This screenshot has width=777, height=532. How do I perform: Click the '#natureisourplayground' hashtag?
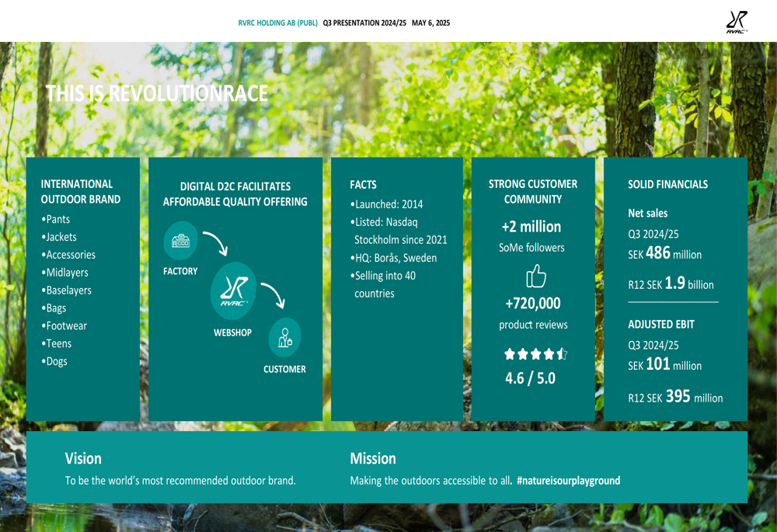point(569,481)
